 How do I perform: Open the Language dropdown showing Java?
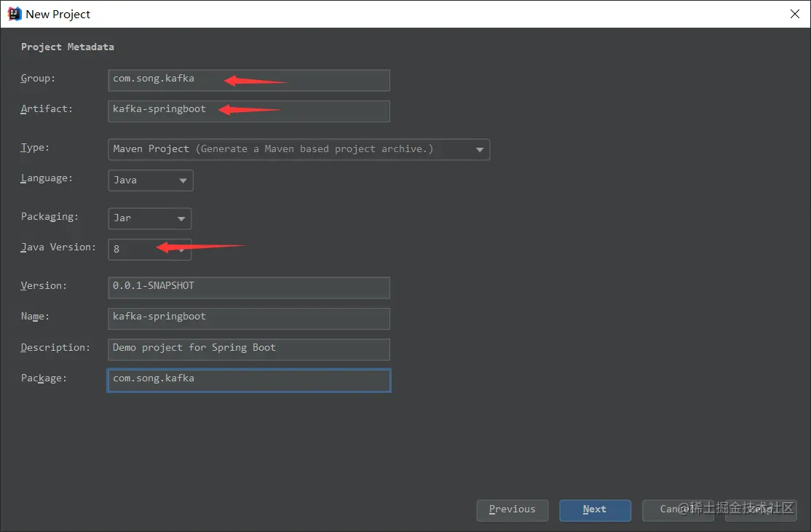click(151, 180)
